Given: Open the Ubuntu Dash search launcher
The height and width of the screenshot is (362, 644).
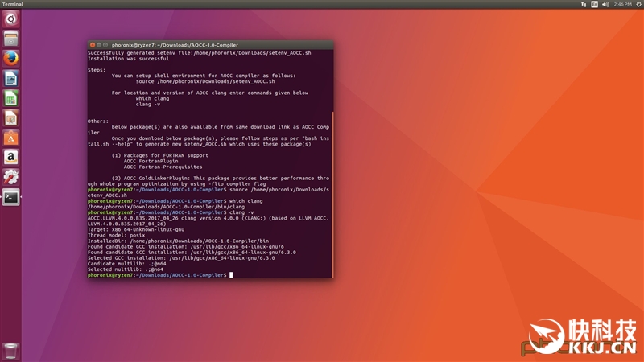Looking at the screenshot, I should [x=10, y=19].
